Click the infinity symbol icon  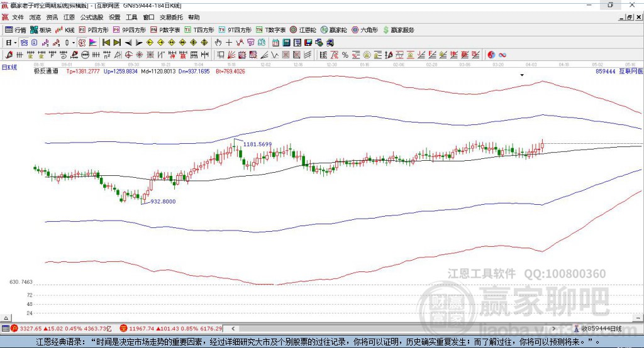502,55
